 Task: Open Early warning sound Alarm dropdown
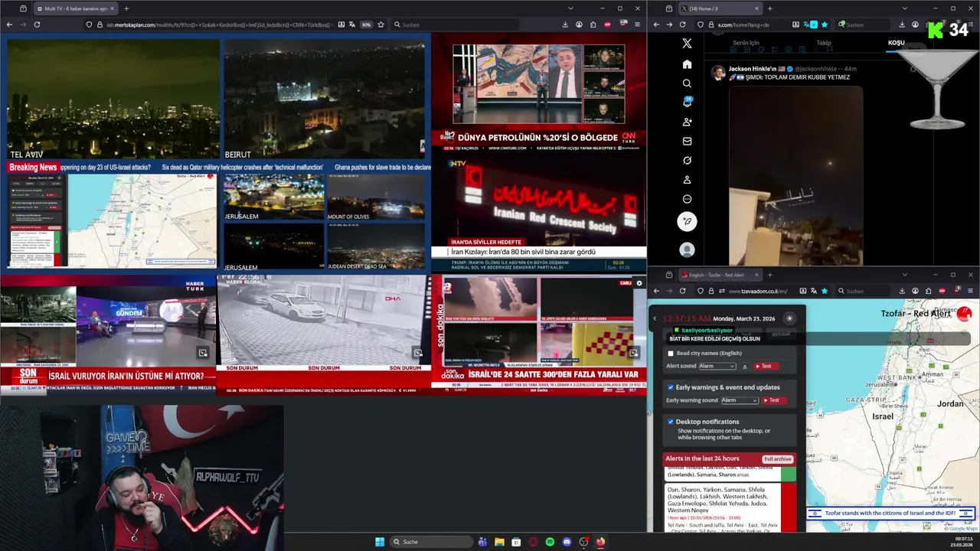tap(740, 400)
